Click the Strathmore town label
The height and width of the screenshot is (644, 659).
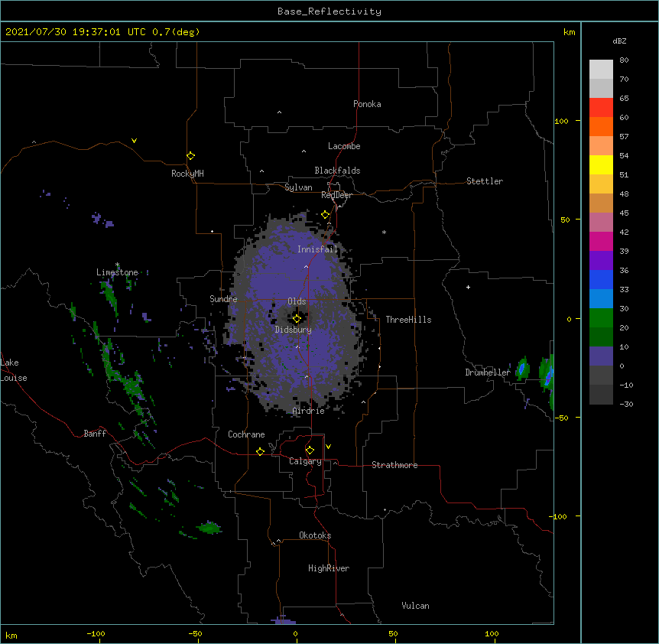[x=394, y=465]
